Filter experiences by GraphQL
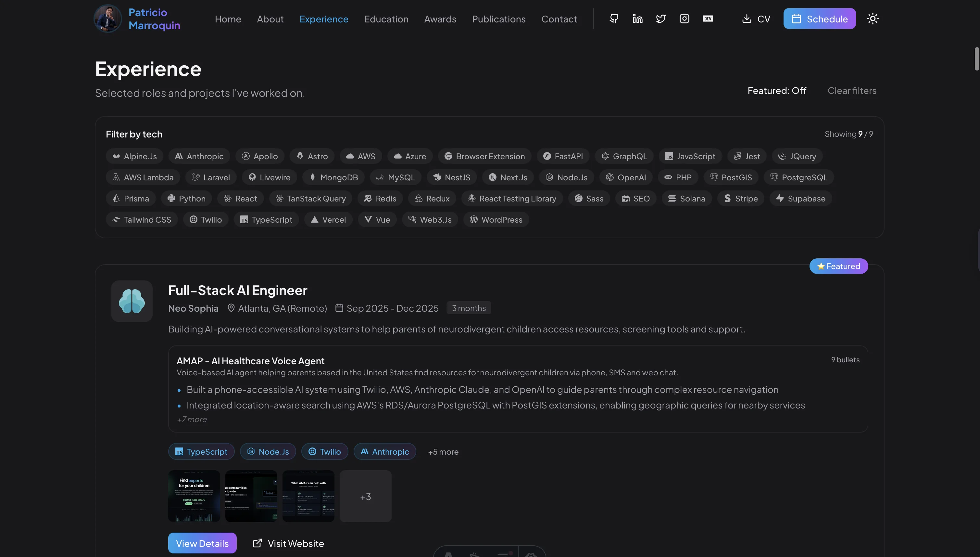This screenshot has width=980, height=557. tap(624, 156)
